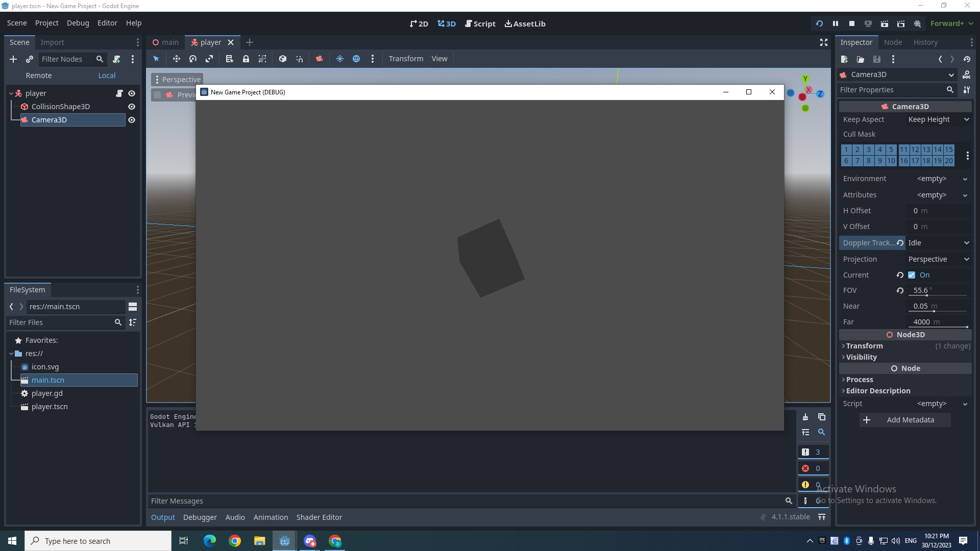Click the lock selected node icon
Image resolution: width=980 pixels, height=551 pixels.
[246, 59]
